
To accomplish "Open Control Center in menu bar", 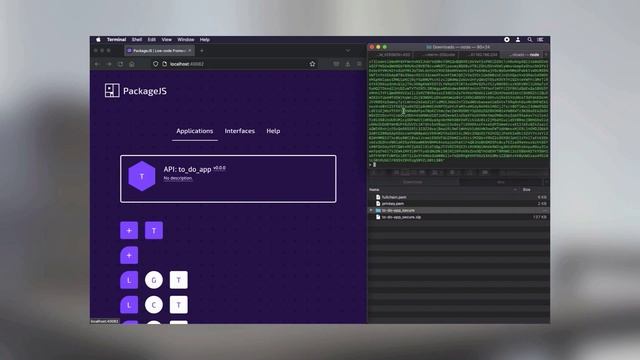I will [x=540, y=40].
